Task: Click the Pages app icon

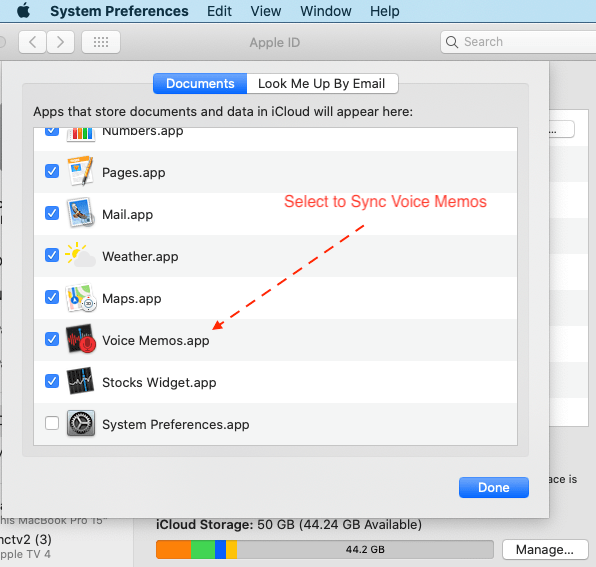Action: pyautogui.click(x=81, y=171)
